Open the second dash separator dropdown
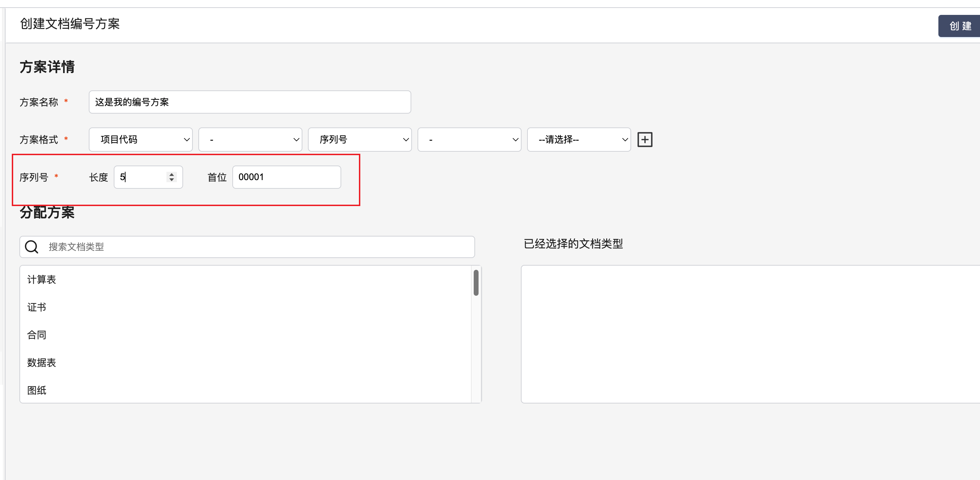980x480 pixels. pyautogui.click(x=469, y=140)
